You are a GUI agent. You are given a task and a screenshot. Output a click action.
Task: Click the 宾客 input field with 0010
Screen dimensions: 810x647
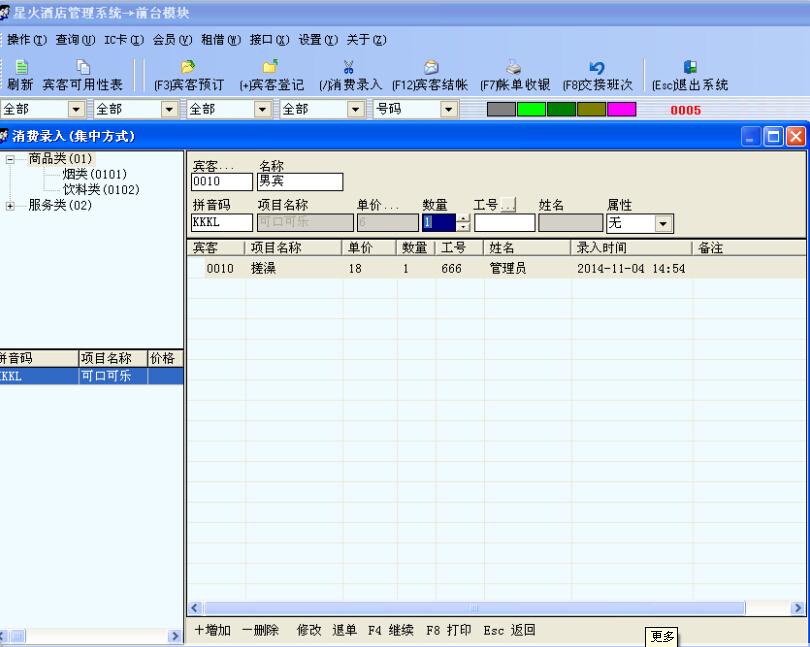222,182
